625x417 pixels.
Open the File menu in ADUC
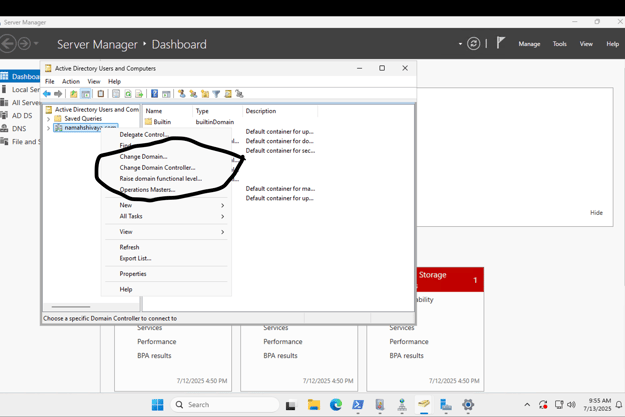(x=50, y=81)
